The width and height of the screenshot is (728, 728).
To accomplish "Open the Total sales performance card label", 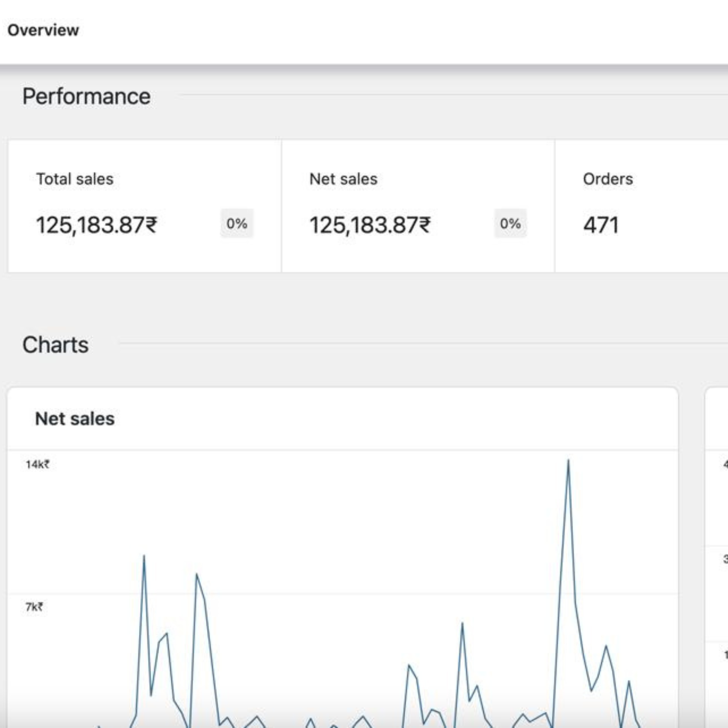I will (75, 179).
